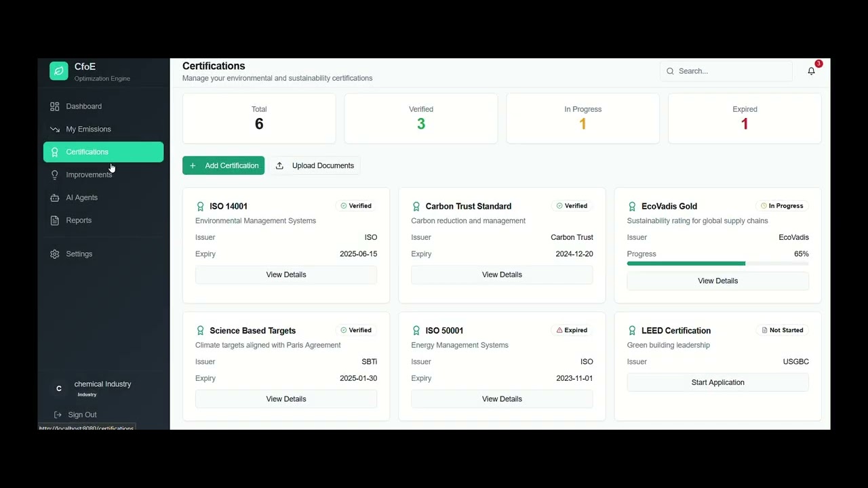Open Settings from the sidebar
Screen dimensions: 868x488
pyautogui.click(x=103, y=254)
